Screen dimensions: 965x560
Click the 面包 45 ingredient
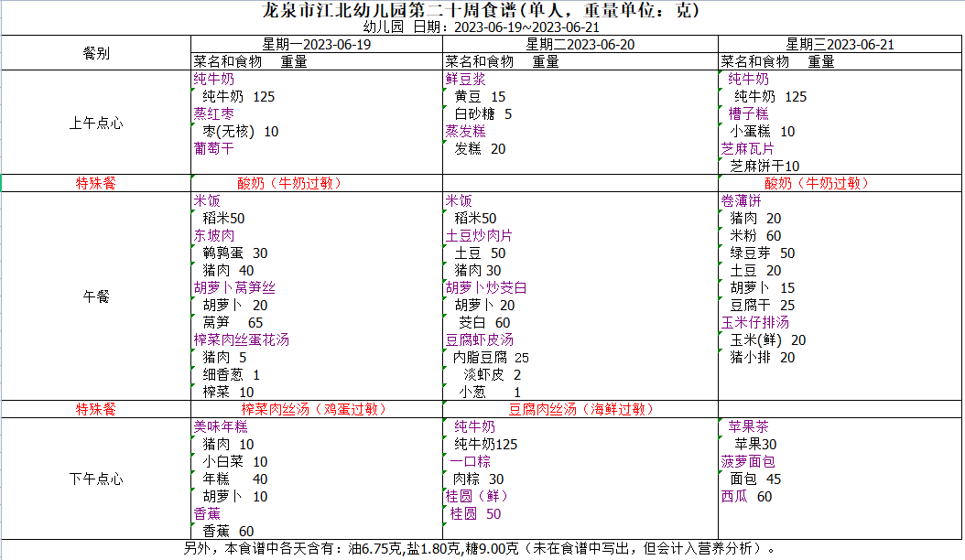[755, 479]
